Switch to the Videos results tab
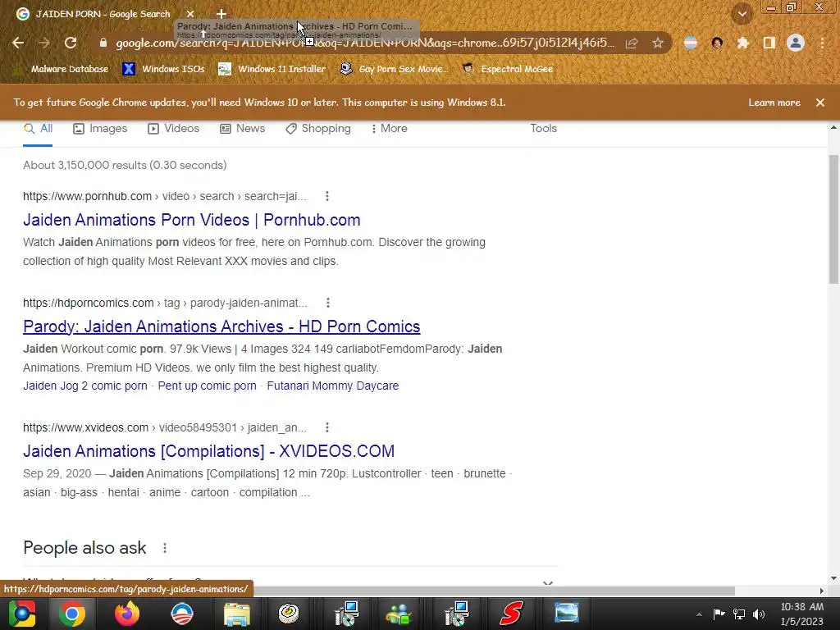Screen dimensions: 840x630 click(x=174, y=129)
